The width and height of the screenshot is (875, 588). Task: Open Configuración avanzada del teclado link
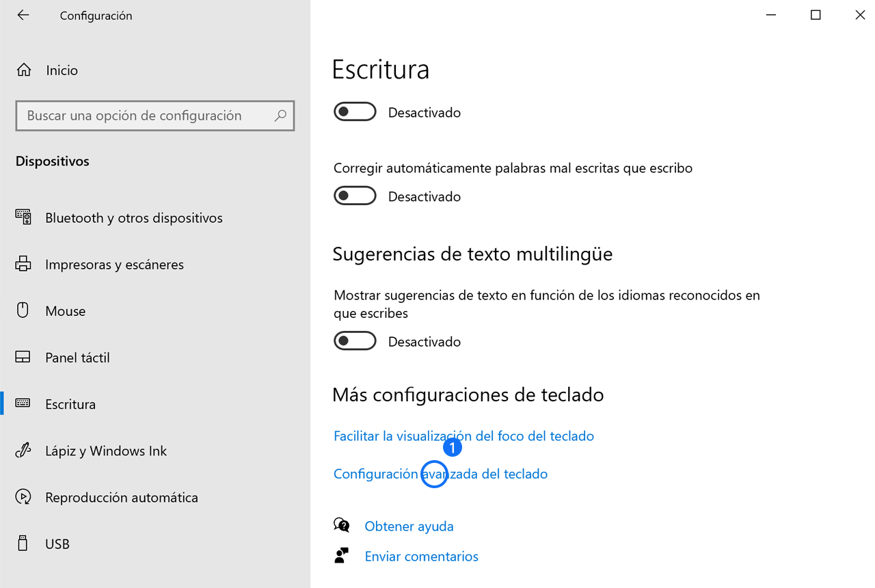[x=440, y=474]
